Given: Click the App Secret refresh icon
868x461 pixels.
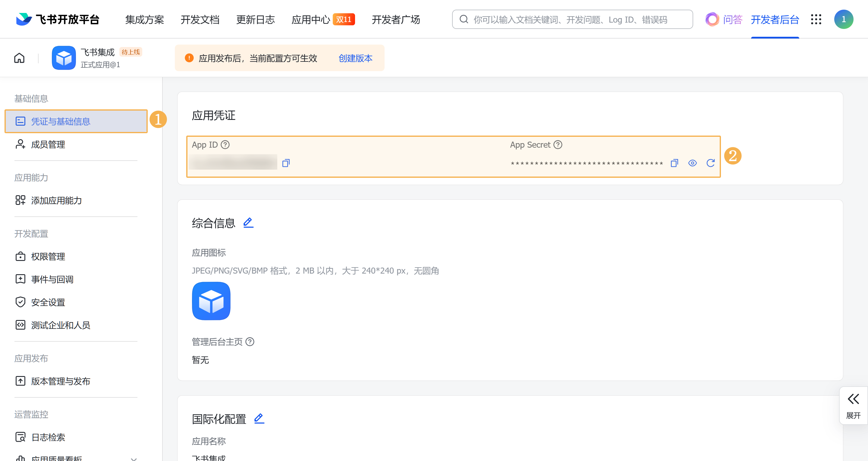Looking at the screenshot, I should tap(710, 163).
